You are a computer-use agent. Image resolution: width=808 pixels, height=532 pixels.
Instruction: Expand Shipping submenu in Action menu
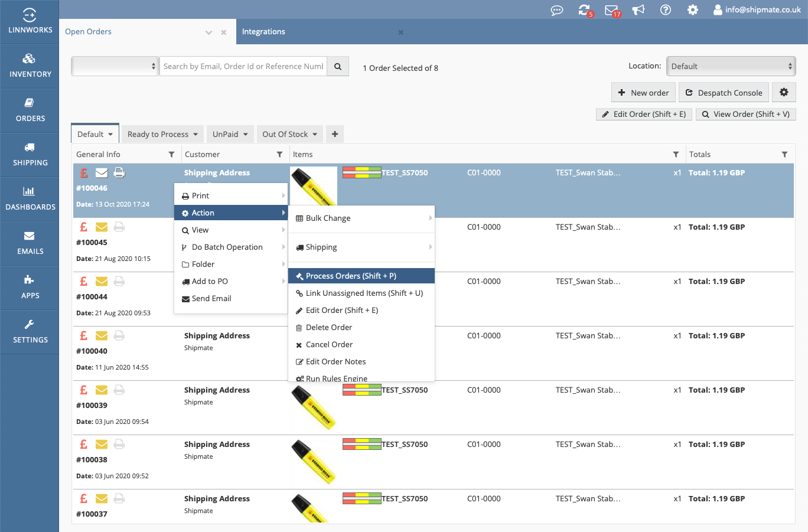click(361, 247)
